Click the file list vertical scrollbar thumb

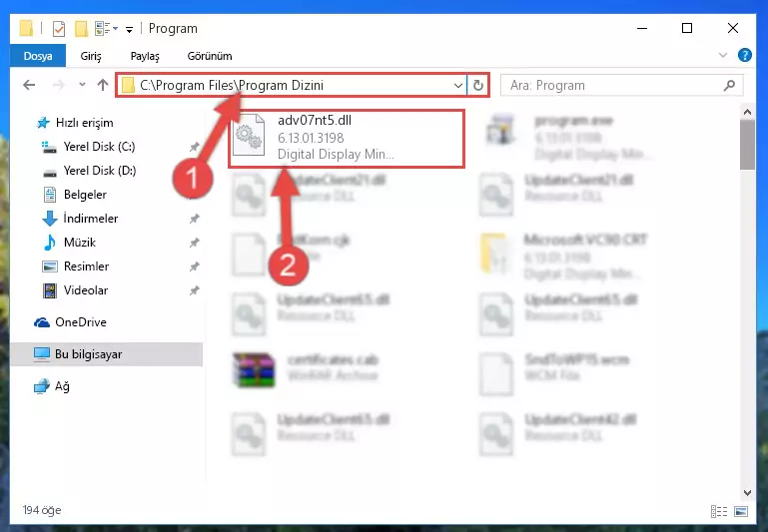click(747, 145)
